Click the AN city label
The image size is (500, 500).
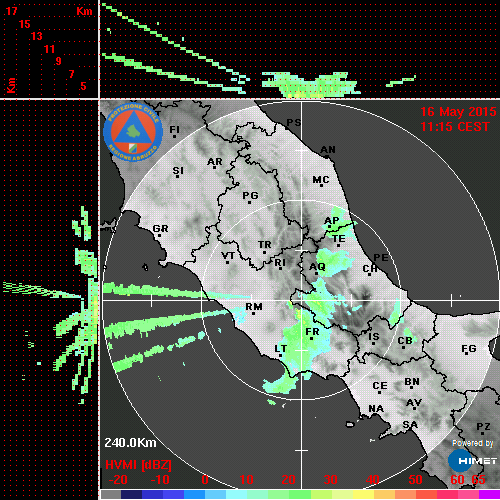(x=328, y=150)
